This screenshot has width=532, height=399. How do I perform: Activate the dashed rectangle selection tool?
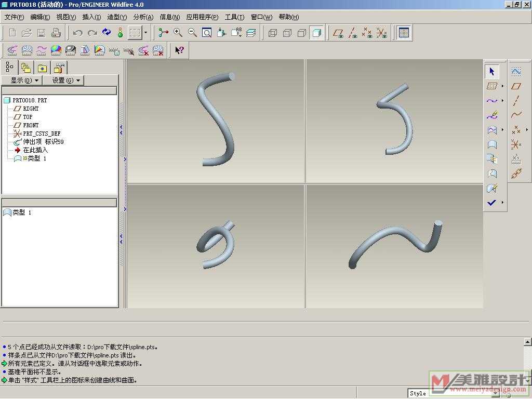click(135, 33)
